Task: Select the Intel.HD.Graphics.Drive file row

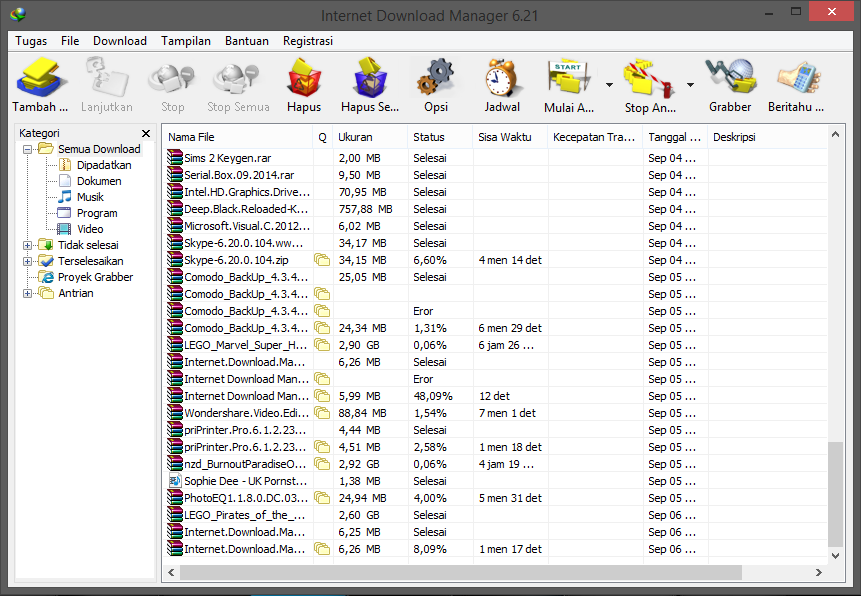Action: pos(496,192)
